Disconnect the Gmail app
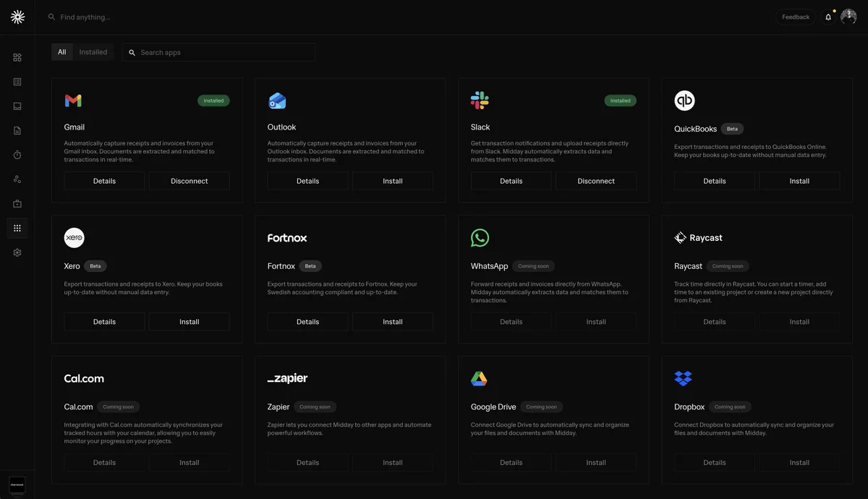This screenshot has height=499, width=868. 190,181
